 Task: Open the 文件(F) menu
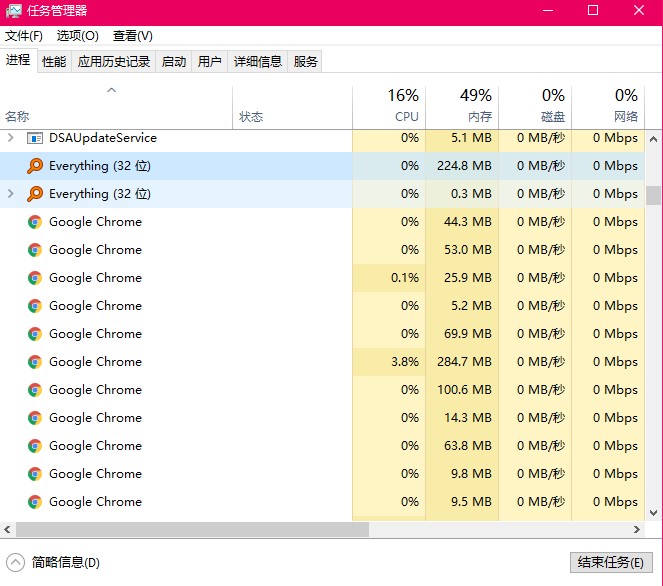click(24, 36)
